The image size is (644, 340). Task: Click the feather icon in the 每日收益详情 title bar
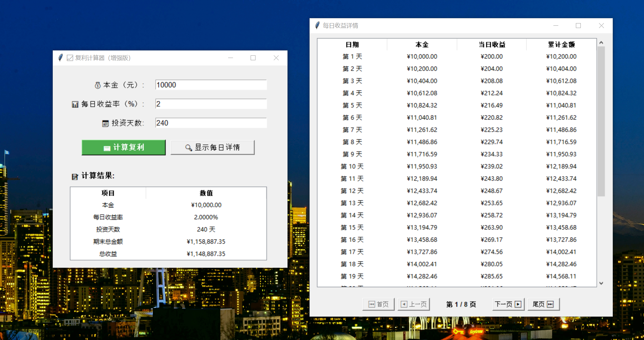point(316,25)
